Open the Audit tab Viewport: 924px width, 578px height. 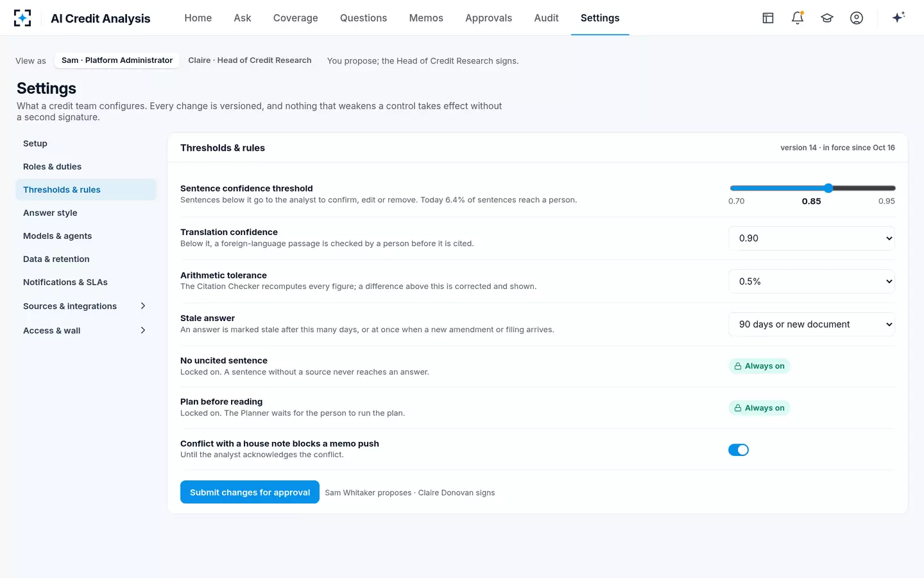point(547,18)
